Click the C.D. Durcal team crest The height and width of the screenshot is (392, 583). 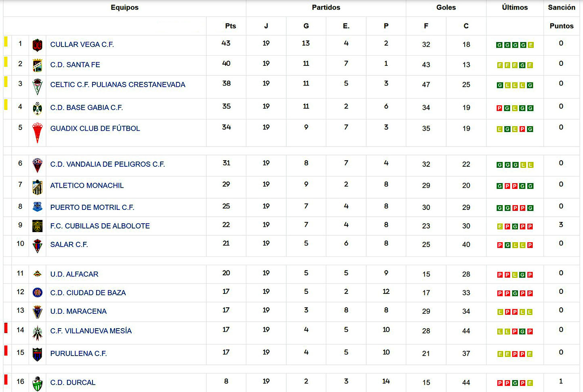pyautogui.click(x=38, y=384)
